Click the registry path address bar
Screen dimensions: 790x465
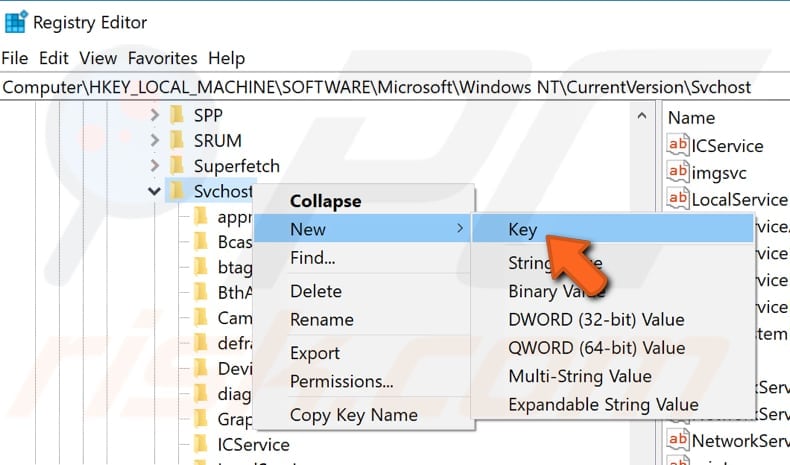click(395, 87)
